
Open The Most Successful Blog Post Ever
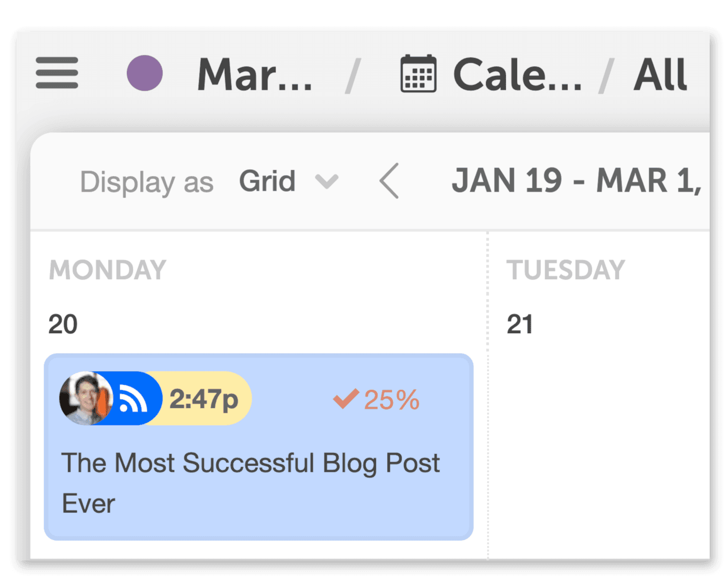[251, 483]
